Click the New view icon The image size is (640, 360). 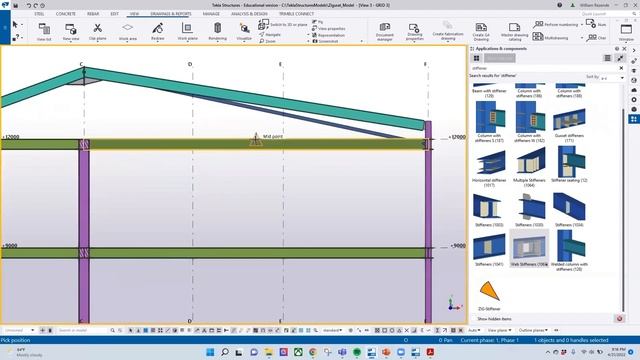[x=71, y=31]
